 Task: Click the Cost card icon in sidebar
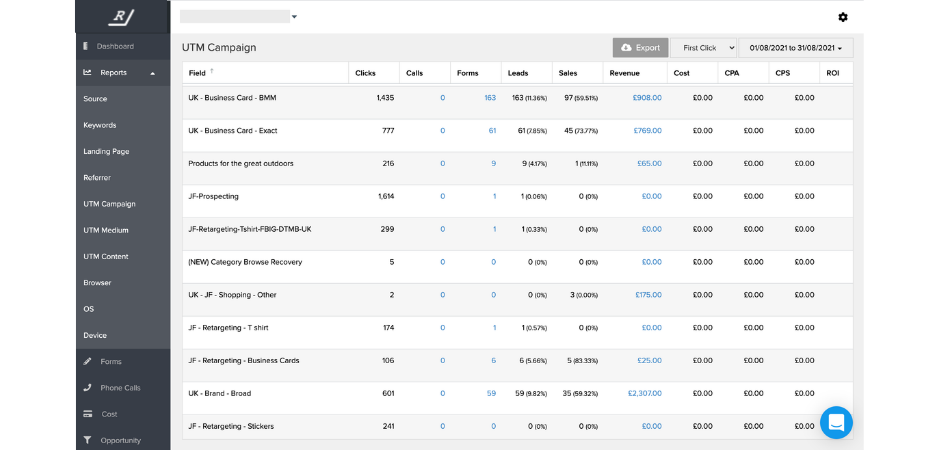[87, 414]
